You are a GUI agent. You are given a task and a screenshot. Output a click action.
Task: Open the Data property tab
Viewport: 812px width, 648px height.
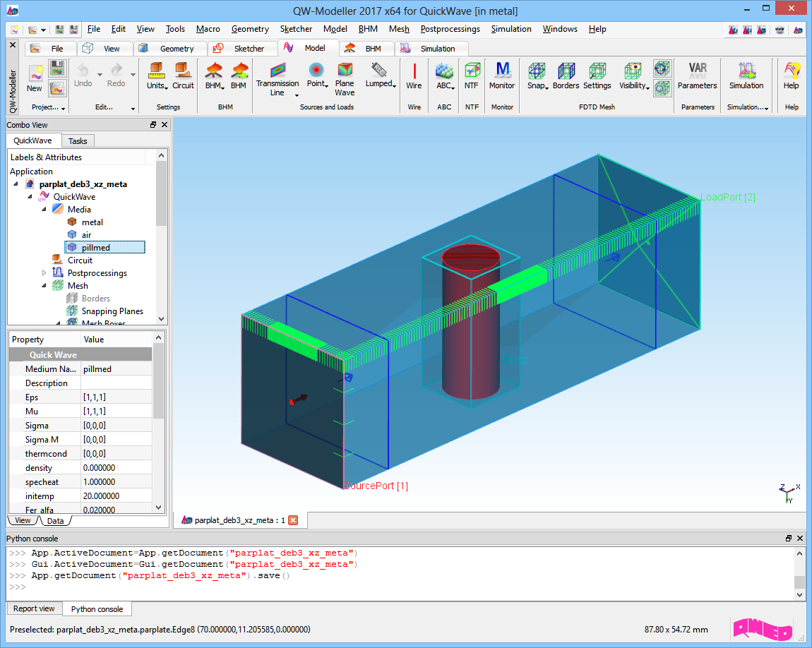(55, 521)
